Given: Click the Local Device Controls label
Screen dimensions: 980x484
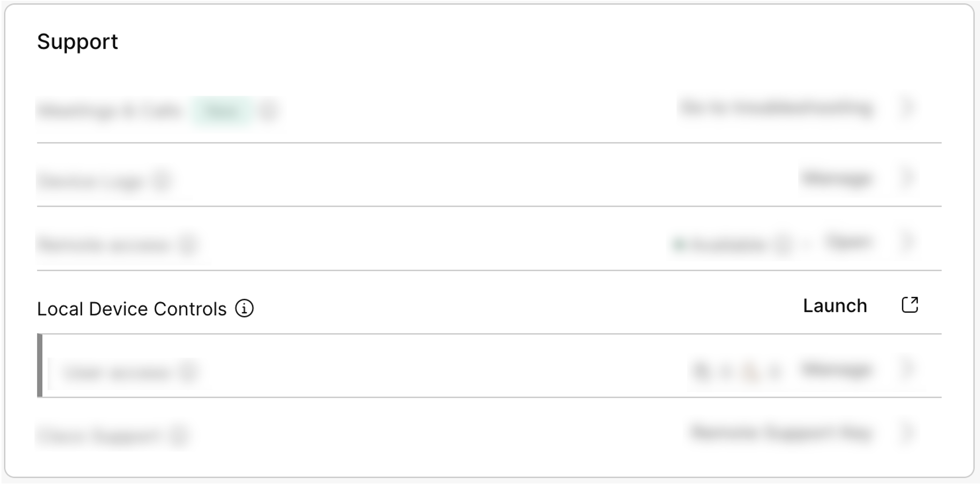Looking at the screenshot, I should click(x=132, y=309).
